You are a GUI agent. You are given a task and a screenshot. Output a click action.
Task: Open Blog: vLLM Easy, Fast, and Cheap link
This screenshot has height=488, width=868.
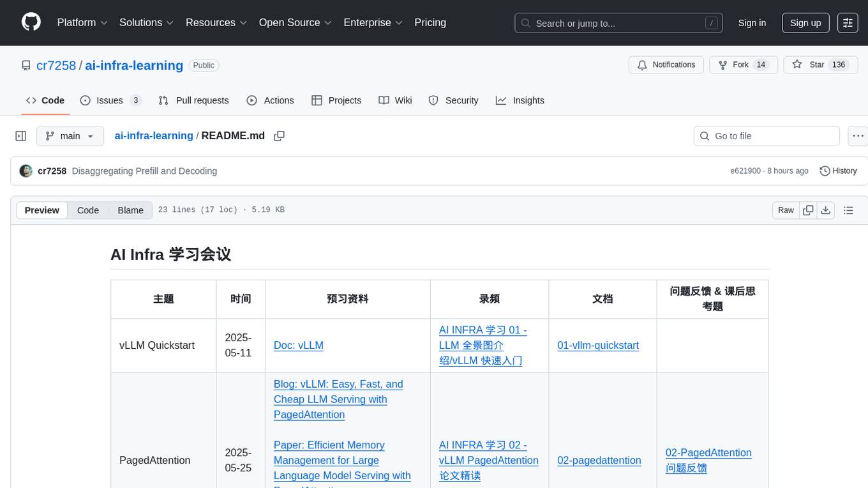click(x=338, y=399)
